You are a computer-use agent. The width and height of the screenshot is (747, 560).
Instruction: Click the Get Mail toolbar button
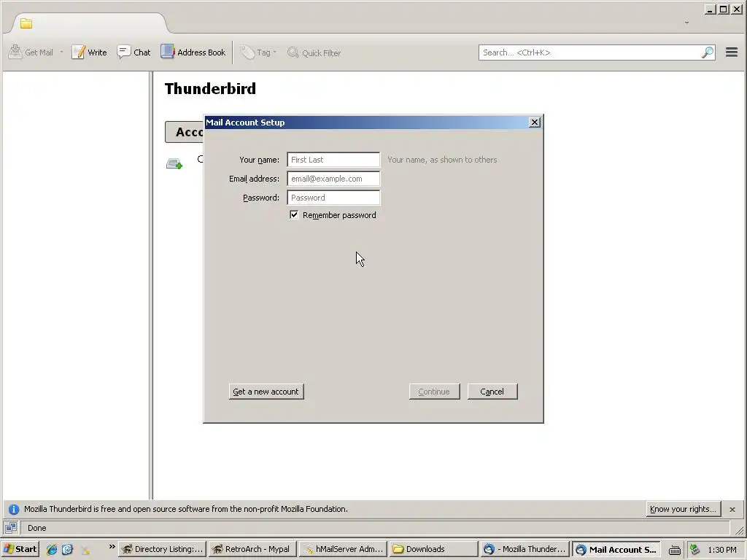pyautogui.click(x=31, y=52)
